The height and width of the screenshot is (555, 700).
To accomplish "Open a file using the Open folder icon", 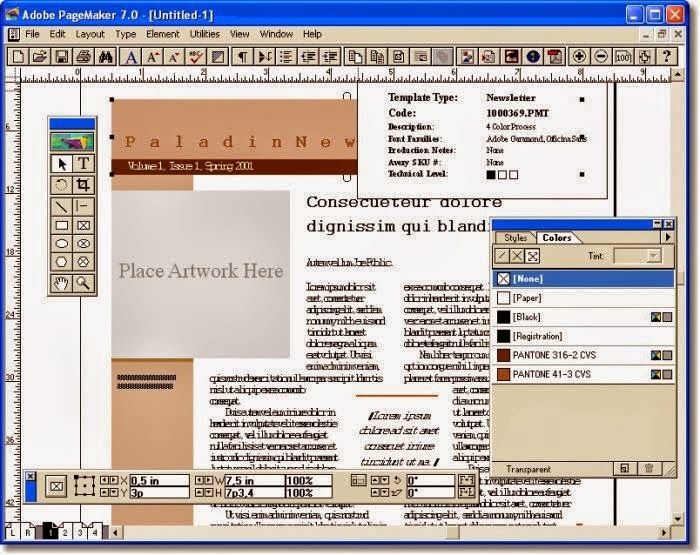I will pyautogui.click(x=40, y=57).
